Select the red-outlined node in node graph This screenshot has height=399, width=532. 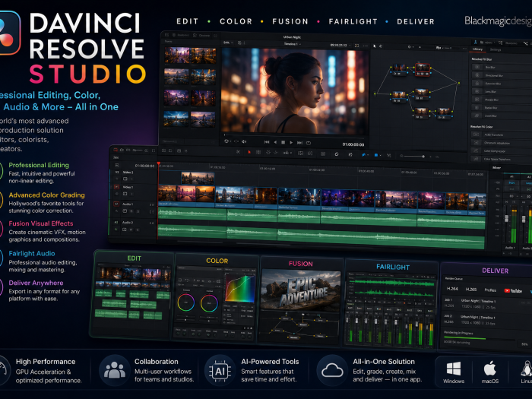[x=423, y=70]
